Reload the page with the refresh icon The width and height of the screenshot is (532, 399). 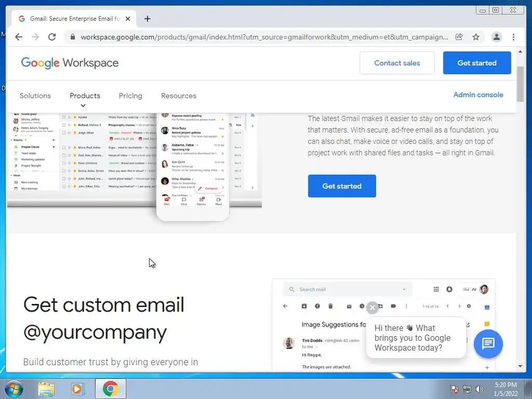(52, 37)
